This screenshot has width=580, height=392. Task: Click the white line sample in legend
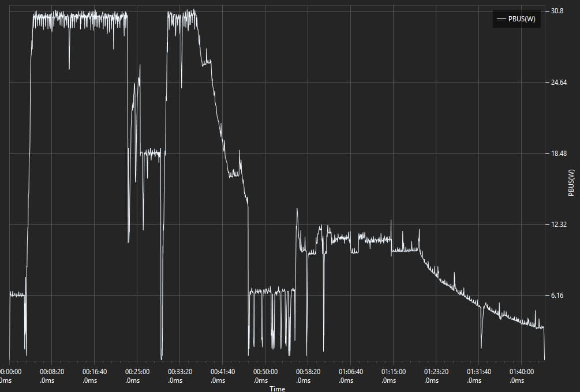(501, 20)
